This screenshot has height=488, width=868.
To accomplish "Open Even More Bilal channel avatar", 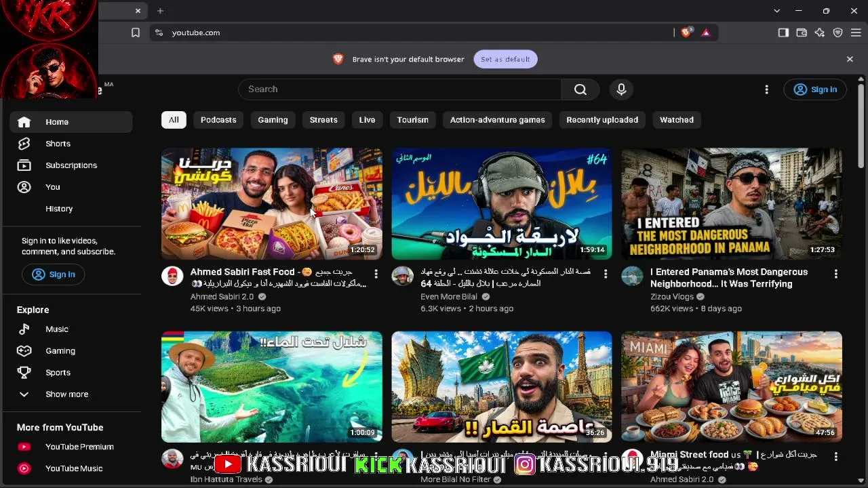I will pyautogui.click(x=402, y=276).
